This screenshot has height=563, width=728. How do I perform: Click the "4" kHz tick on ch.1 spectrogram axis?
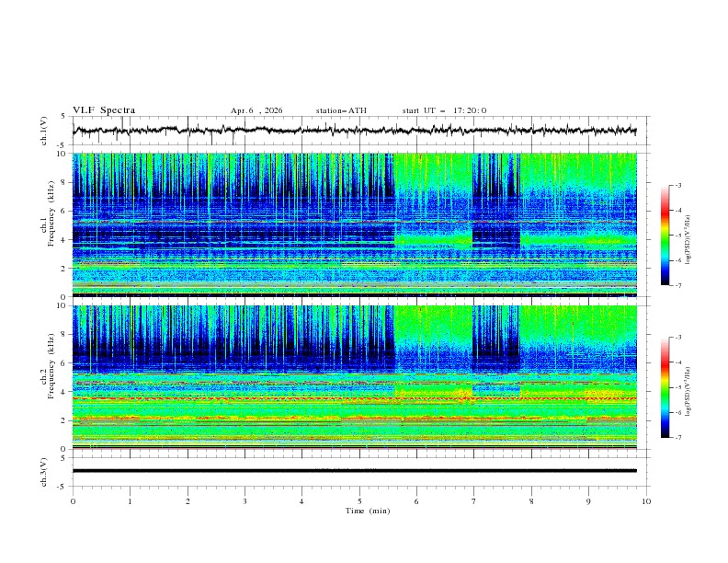65,240
